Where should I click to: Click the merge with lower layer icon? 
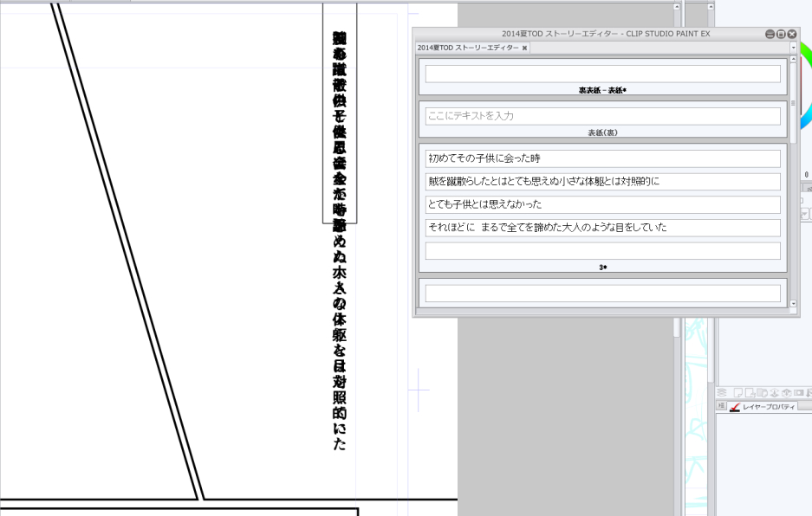(x=787, y=393)
